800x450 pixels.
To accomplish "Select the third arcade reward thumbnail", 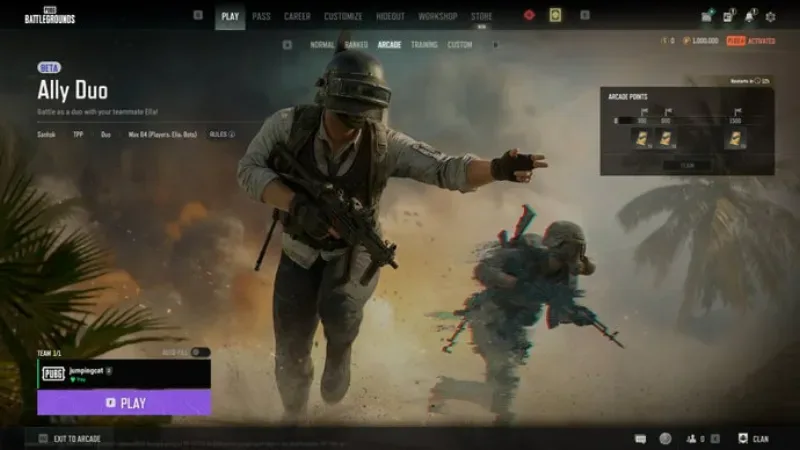I will coord(735,138).
